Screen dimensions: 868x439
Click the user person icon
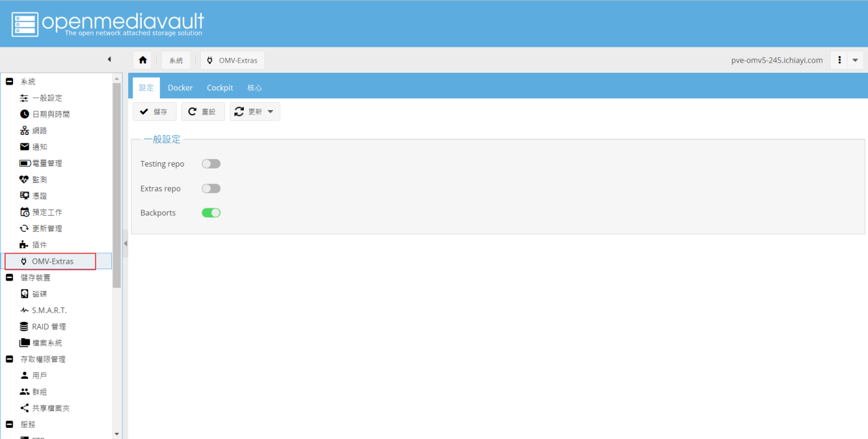pyautogui.click(x=24, y=376)
